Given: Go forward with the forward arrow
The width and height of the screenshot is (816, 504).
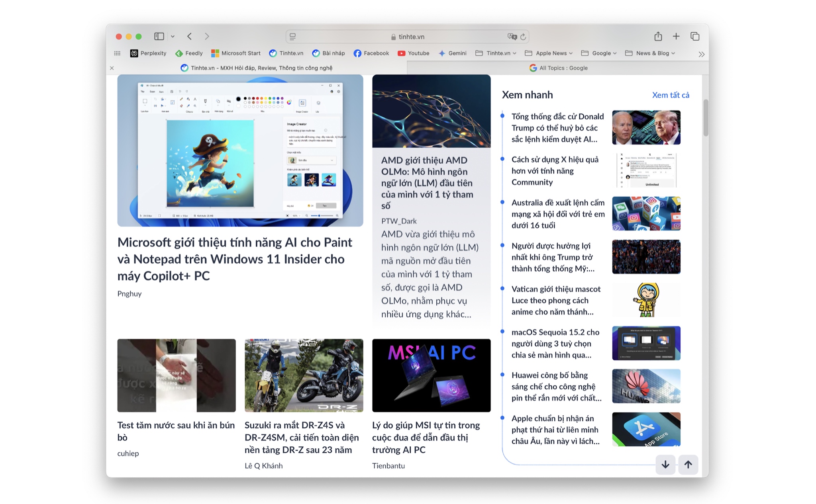Looking at the screenshot, I should coord(207,36).
